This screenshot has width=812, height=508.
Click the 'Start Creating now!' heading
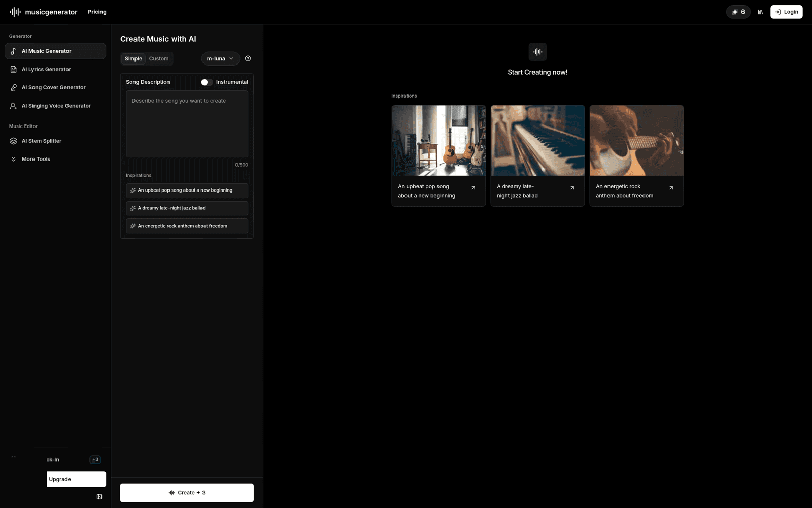pyautogui.click(x=537, y=72)
